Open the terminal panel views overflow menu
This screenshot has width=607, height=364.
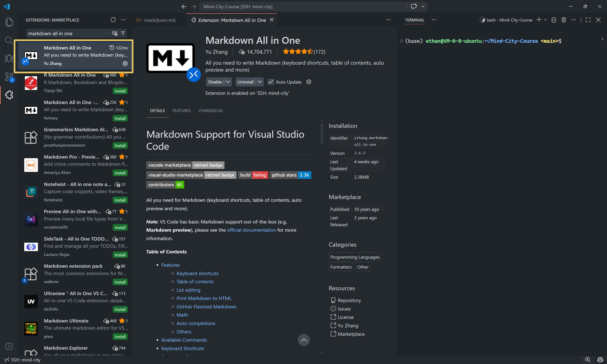point(434,20)
